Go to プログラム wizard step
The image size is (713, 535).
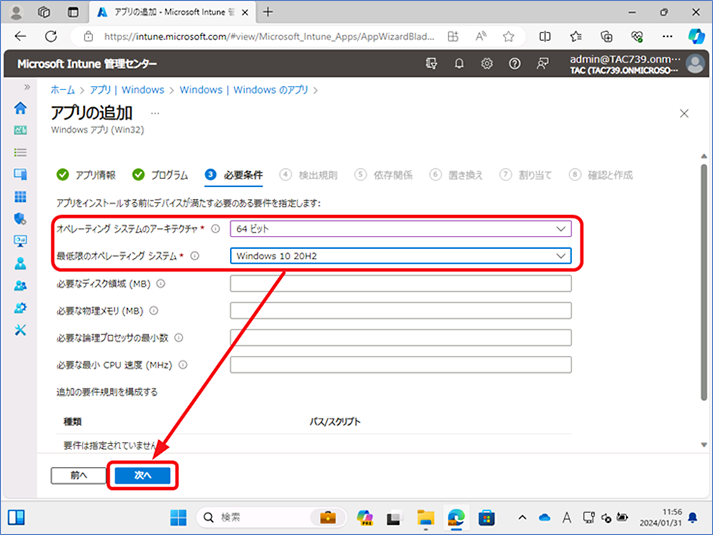pos(160,175)
